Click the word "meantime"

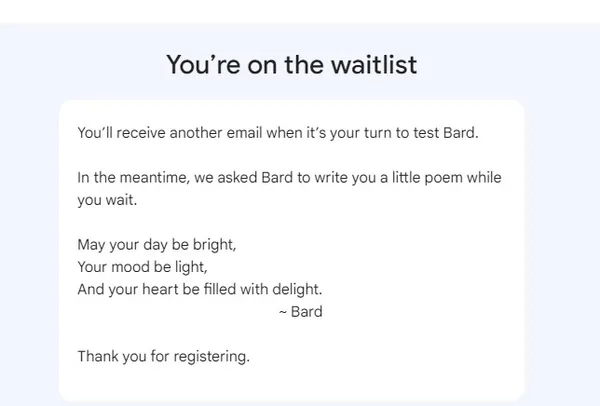coord(153,178)
